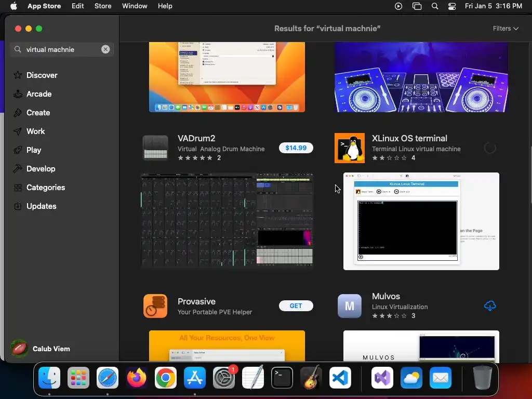This screenshot has width=532, height=399.
Task: Open the Mulvos app icon
Action: (350, 305)
